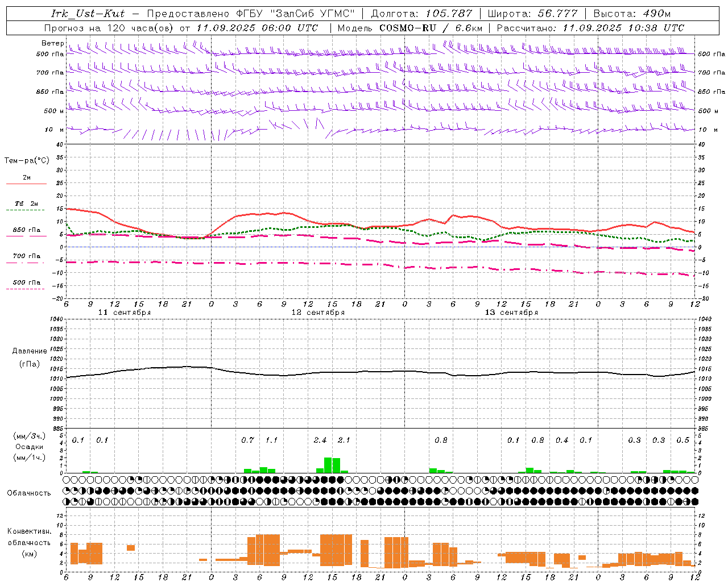Click the 12 сентября date label
728x582 pixels.
(318, 312)
